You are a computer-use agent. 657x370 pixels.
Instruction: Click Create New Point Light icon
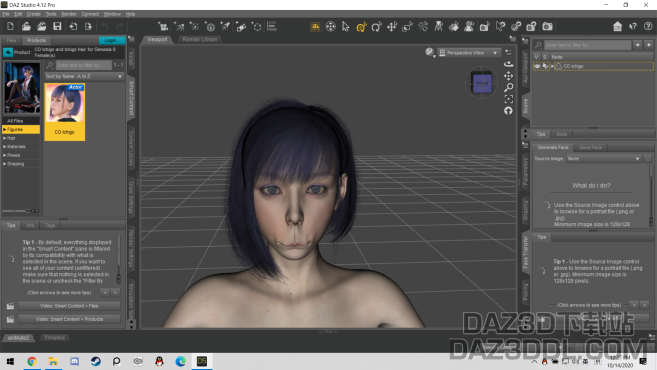pos(194,26)
